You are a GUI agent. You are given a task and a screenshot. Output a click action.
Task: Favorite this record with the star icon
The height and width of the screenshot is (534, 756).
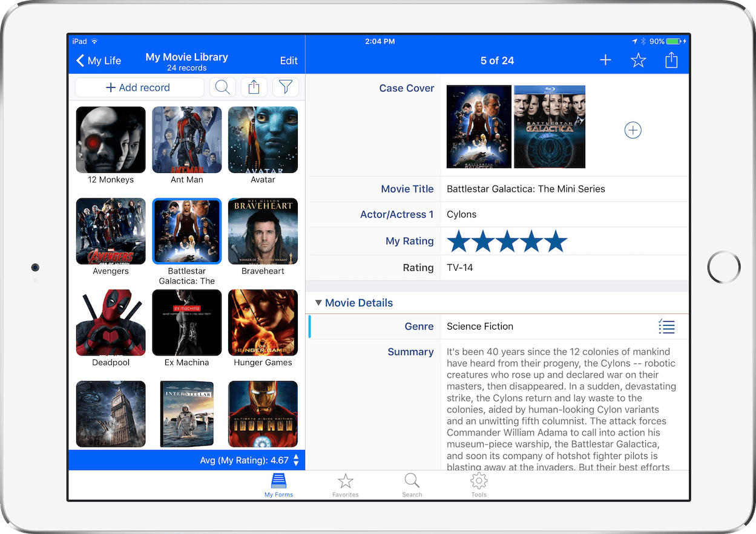click(639, 60)
